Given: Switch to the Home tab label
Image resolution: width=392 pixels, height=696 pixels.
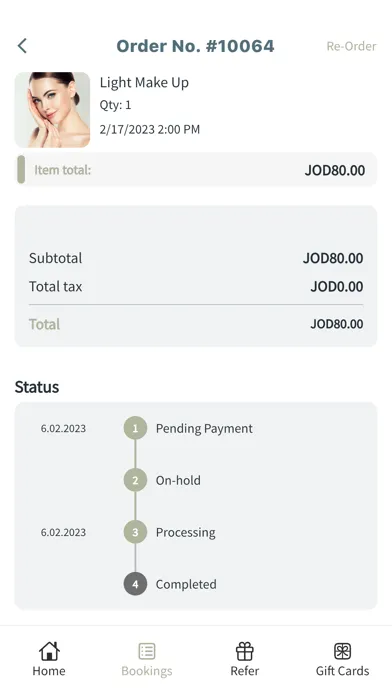Looking at the screenshot, I should pos(49,671).
